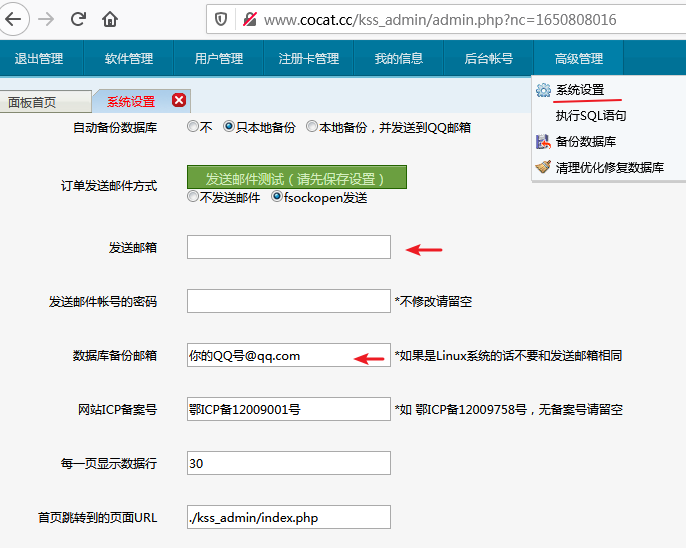Open the browser home page icon
The height and width of the screenshot is (548, 686).
(110, 19)
